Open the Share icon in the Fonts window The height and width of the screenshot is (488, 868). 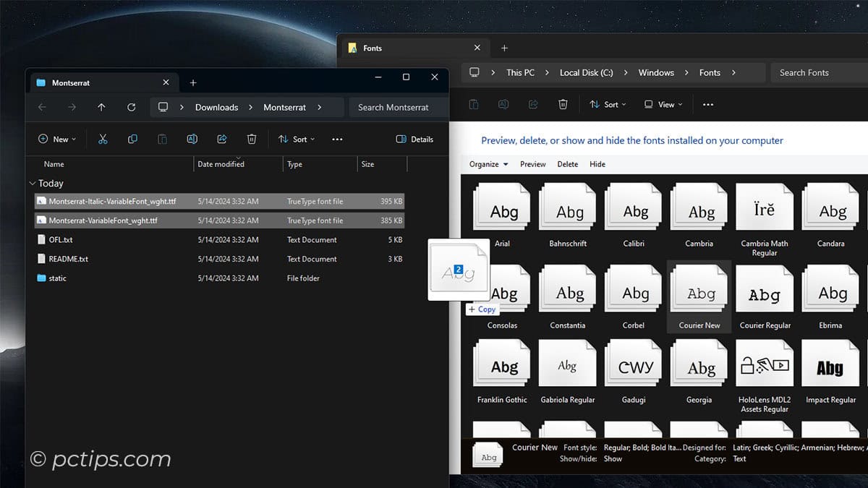534,104
